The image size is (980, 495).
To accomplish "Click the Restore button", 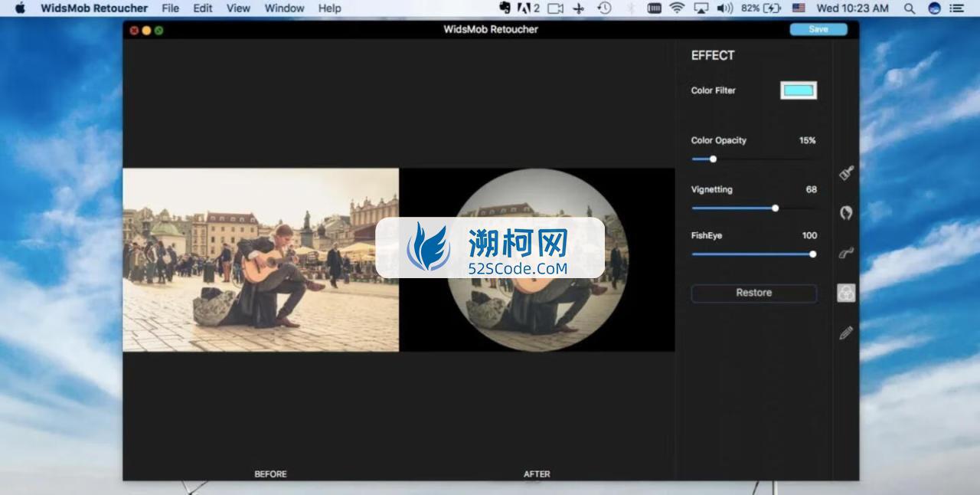I will coord(754,293).
